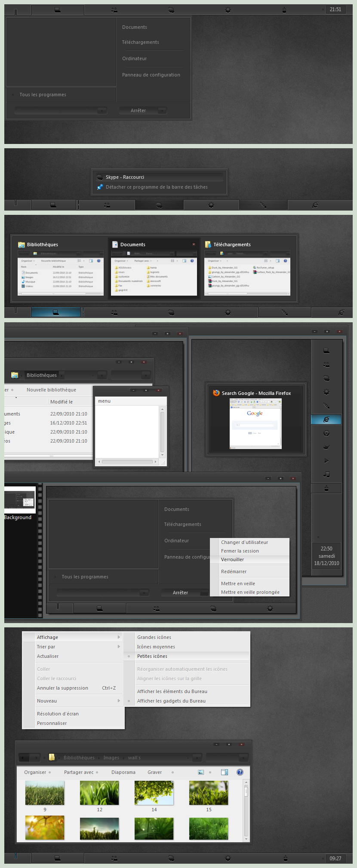Image resolution: width=357 pixels, height=868 pixels.
Task: Click Graver in wall's explorer toolbar
Action: coord(155,772)
